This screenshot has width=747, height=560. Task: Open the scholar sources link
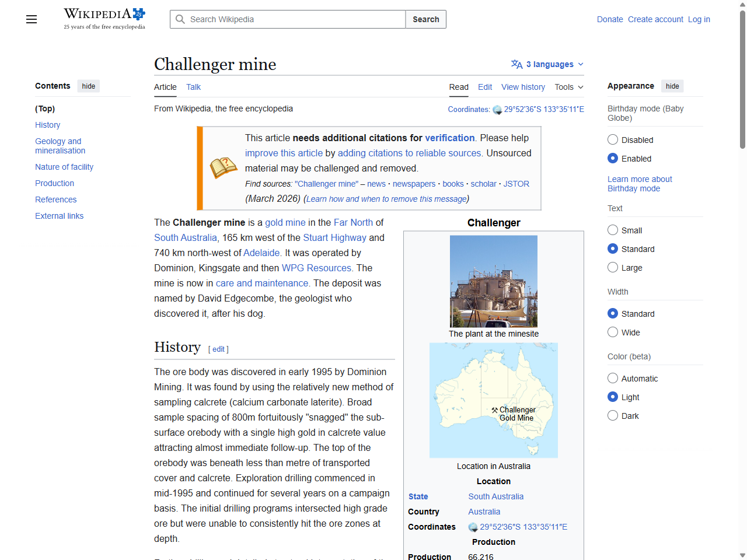coord(484,184)
